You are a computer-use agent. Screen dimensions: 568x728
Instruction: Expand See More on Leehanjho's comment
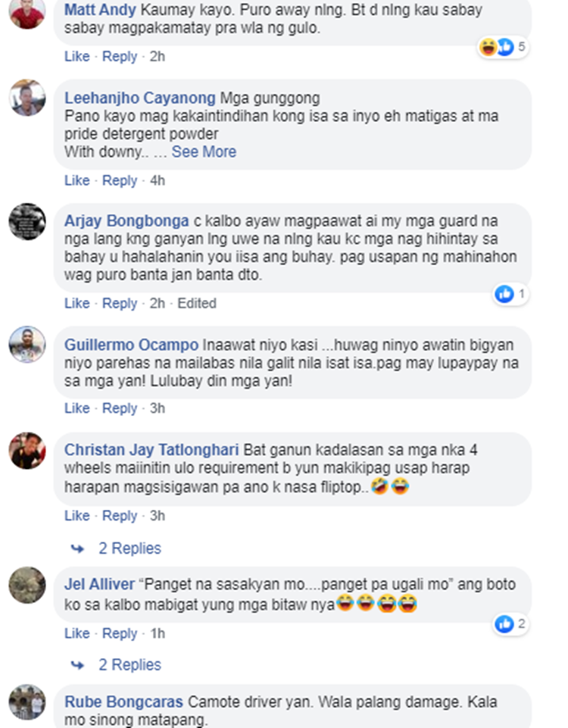click(x=204, y=152)
